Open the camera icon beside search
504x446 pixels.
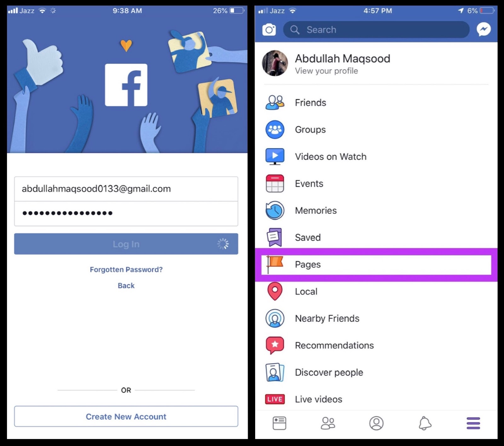pyautogui.click(x=269, y=30)
